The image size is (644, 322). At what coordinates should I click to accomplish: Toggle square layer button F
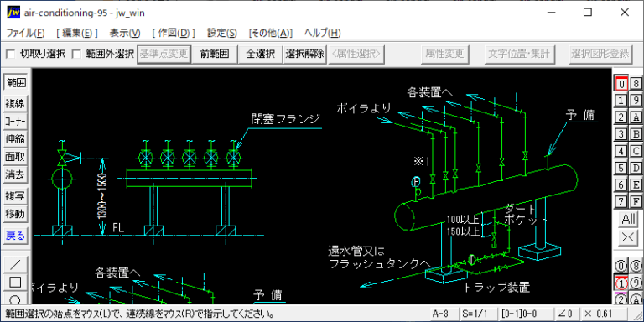coord(636,201)
